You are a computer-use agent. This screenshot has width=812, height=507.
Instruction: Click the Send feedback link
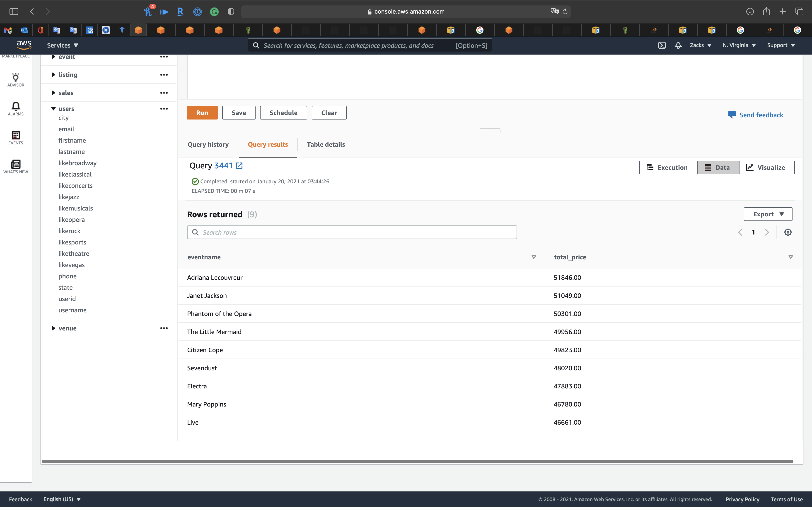click(761, 115)
